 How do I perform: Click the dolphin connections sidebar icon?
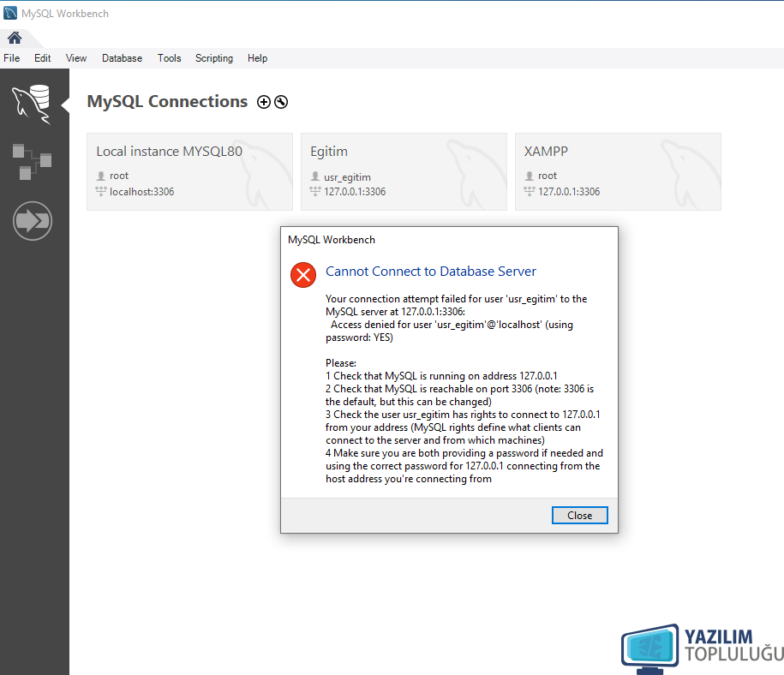click(x=32, y=104)
